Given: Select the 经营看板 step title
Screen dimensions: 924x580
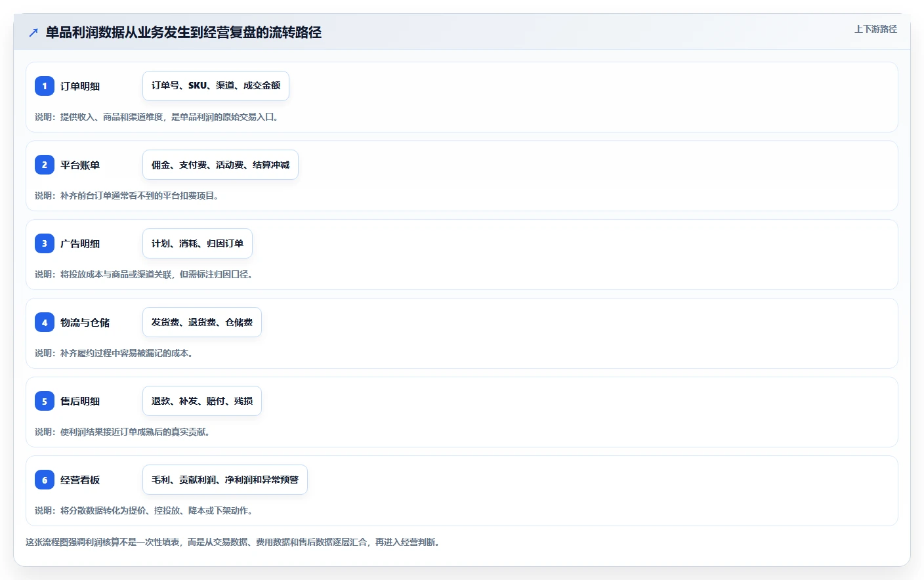Looking at the screenshot, I should tap(80, 480).
